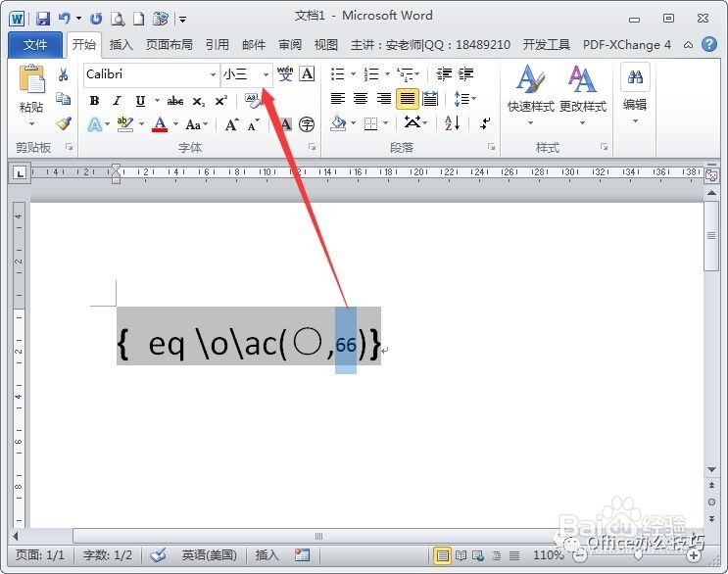
Task: Expand numbering list style dropdown
Action: [387, 73]
